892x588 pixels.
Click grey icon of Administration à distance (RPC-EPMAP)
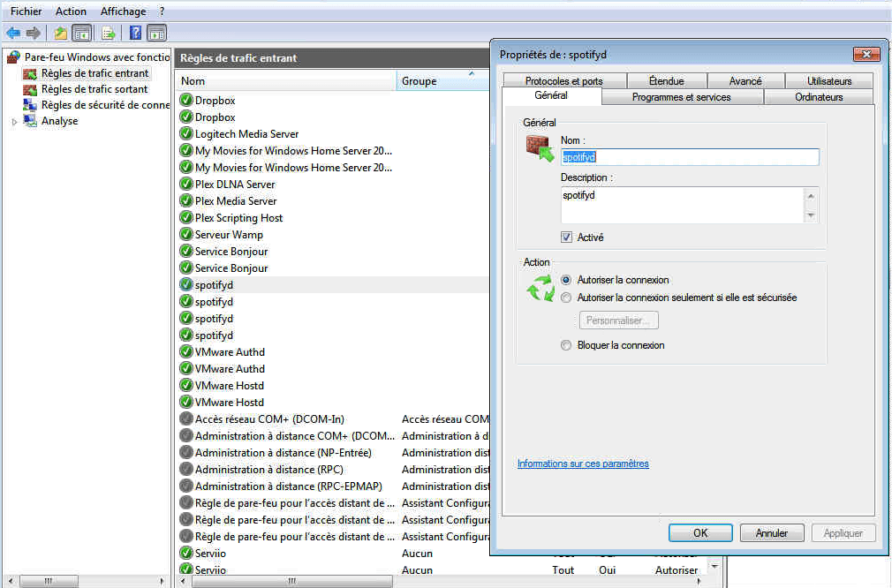click(186, 486)
